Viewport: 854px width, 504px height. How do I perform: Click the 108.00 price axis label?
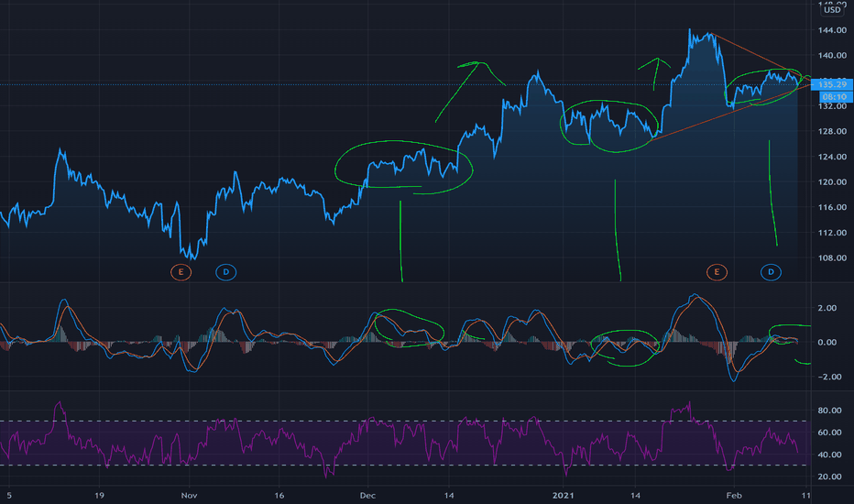tap(832, 257)
